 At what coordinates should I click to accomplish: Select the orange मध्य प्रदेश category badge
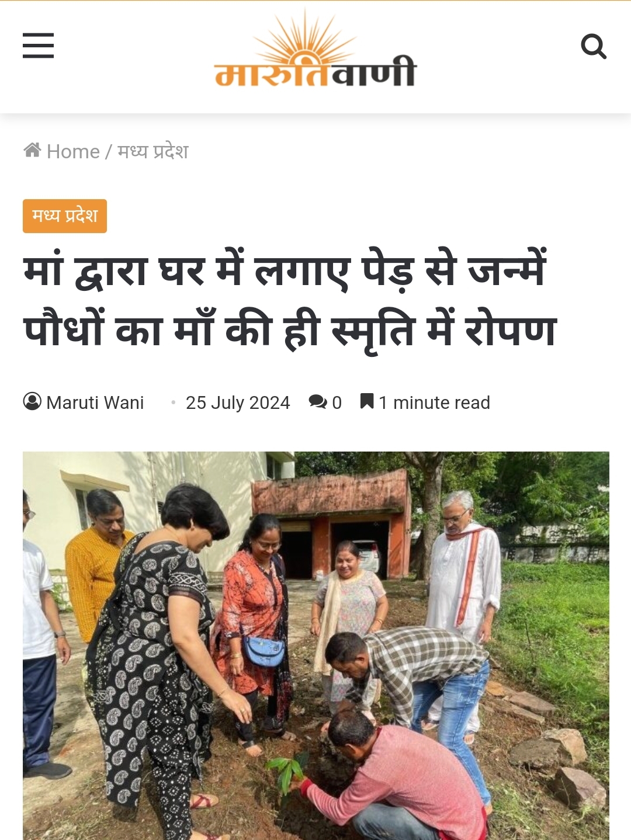click(65, 216)
